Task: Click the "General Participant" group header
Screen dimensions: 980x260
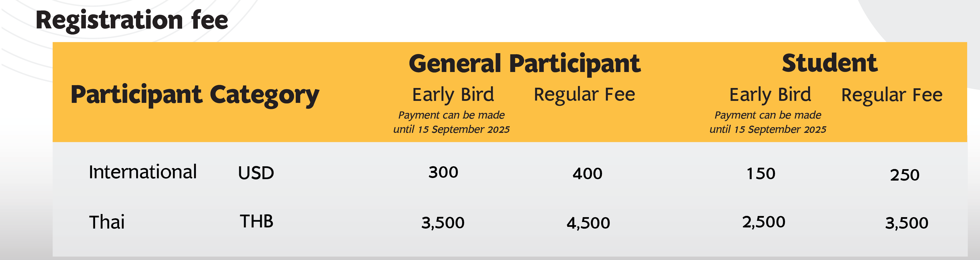Action: (525, 64)
